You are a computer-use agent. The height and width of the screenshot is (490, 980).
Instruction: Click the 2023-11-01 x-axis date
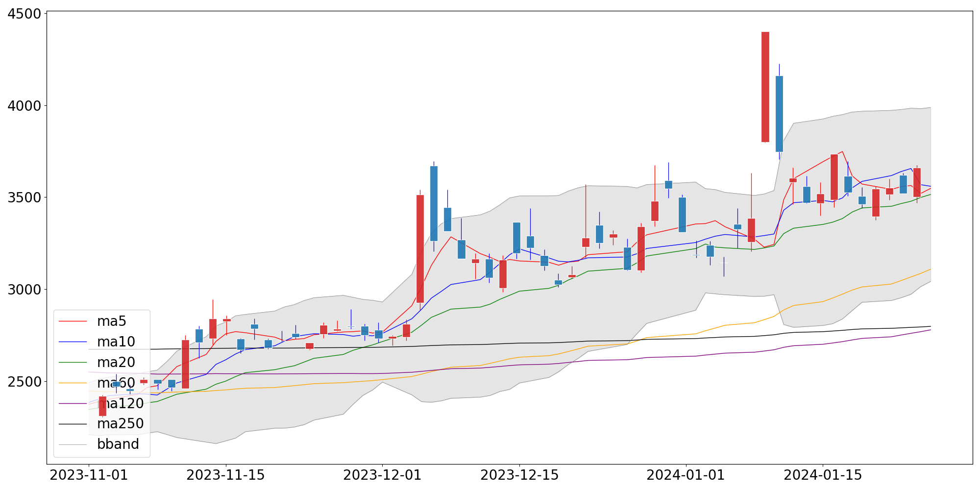tap(89, 475)
